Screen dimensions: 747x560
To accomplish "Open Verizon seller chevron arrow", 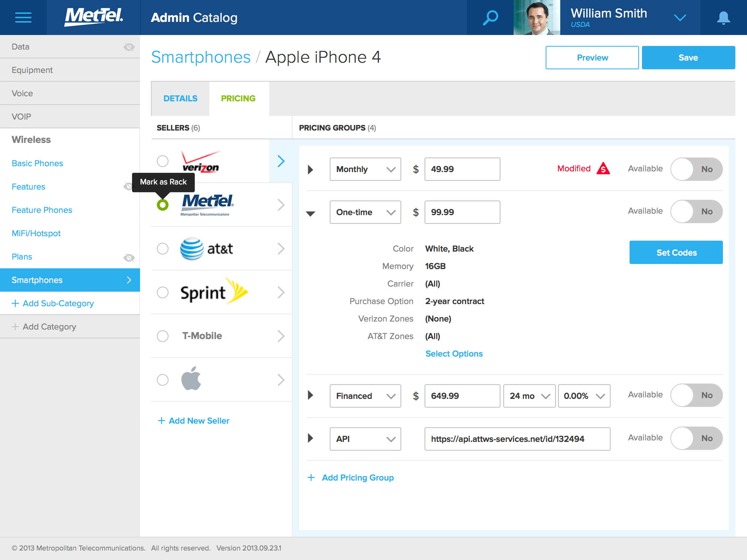I will (280, 161).
